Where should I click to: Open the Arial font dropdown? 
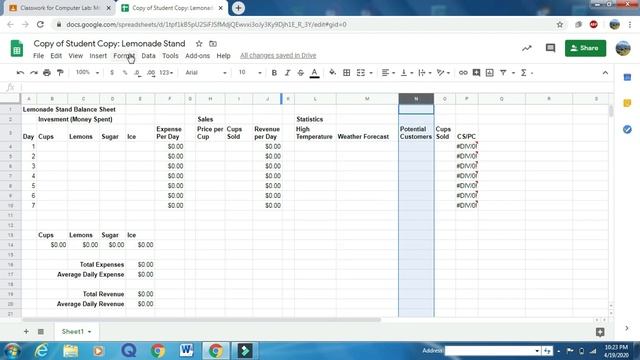click(x=206, y=73)
